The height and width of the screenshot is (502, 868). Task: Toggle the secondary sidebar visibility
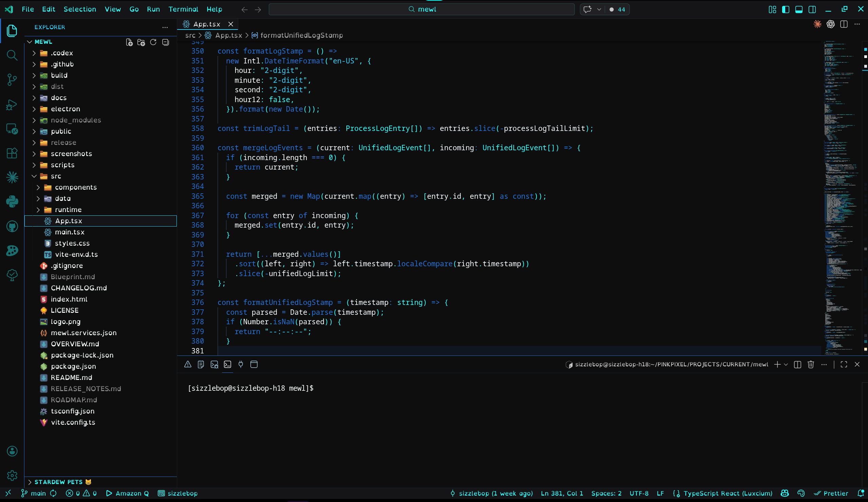point(812,9)
